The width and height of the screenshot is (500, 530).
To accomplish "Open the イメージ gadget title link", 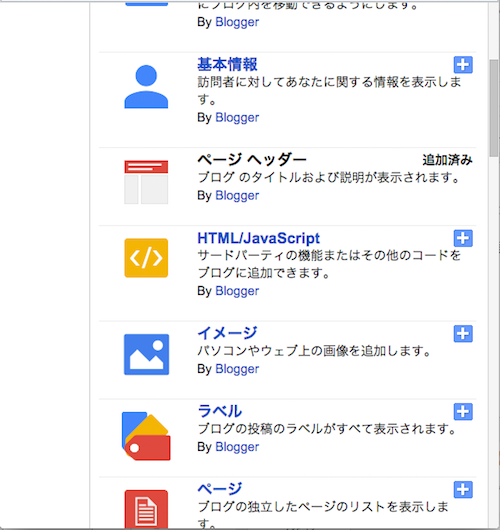I will click(x=227, y=333).
